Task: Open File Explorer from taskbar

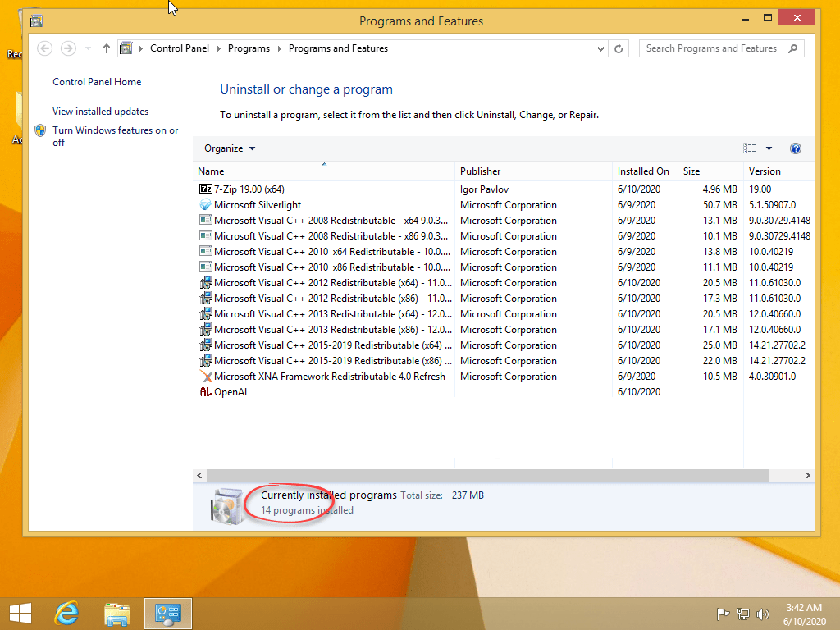Action: click(x=116, y=614)
